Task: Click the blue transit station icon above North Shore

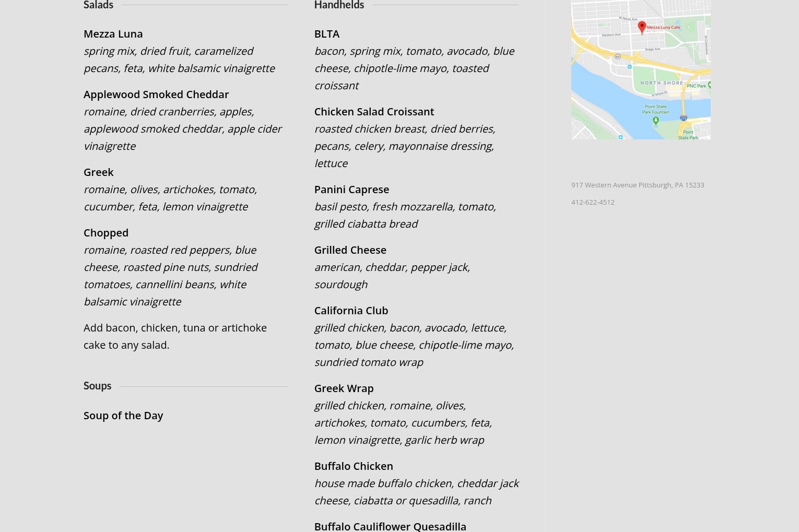Action: [630, 66]
